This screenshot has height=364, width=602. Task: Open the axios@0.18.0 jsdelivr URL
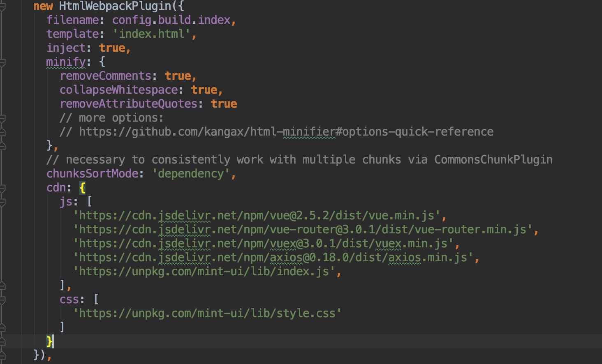coord(273,258)
